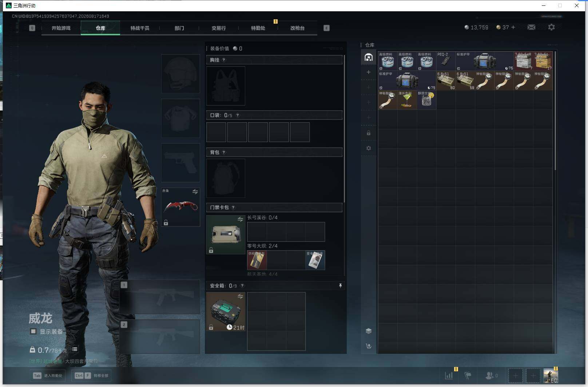Image resolution: width=588 pixels, height=387 pixels.
Task: Click the 长弓溪谷: 0/4 label
Action: point(262,217)
